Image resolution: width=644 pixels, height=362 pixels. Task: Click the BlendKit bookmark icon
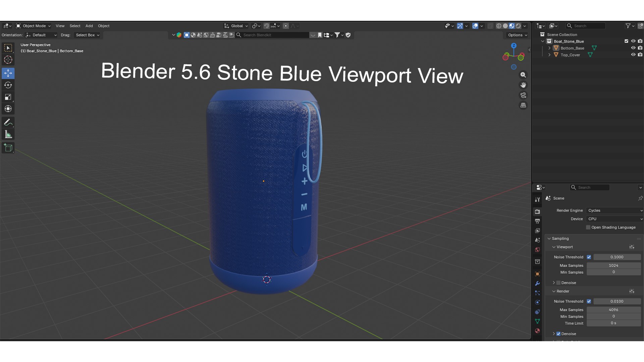[x=320, y=35]
